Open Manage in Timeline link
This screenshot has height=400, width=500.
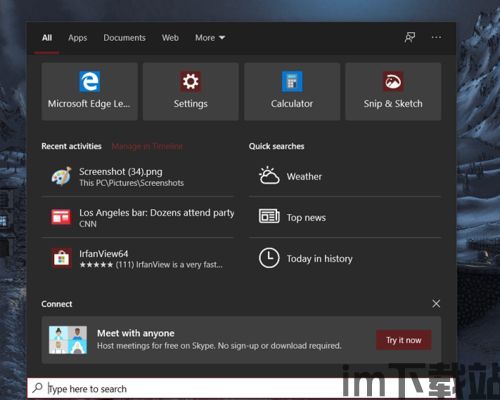(147, 146)
